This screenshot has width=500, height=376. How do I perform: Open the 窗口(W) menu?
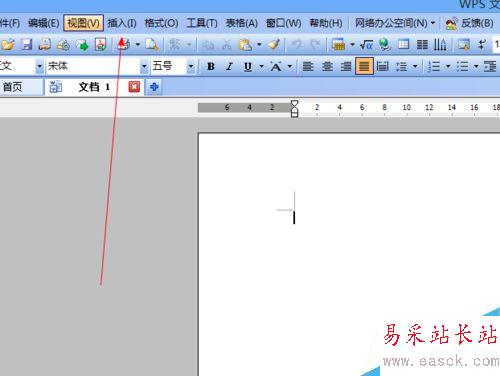click(283, 23)
